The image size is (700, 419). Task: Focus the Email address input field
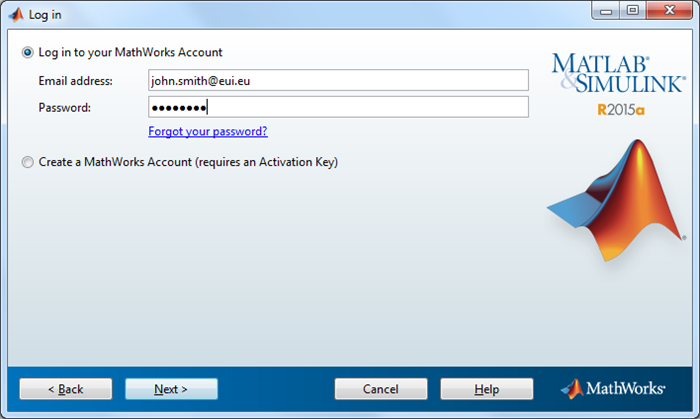(338, 80)
